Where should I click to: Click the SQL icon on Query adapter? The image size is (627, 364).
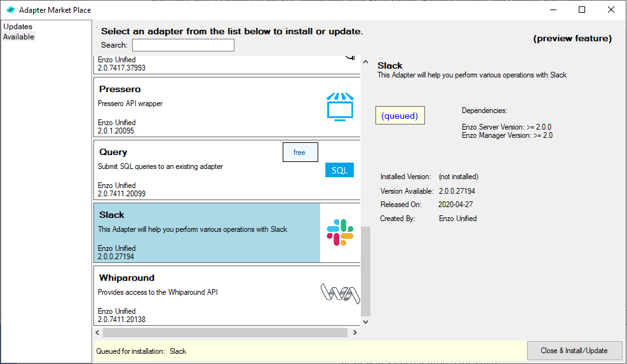339,170
